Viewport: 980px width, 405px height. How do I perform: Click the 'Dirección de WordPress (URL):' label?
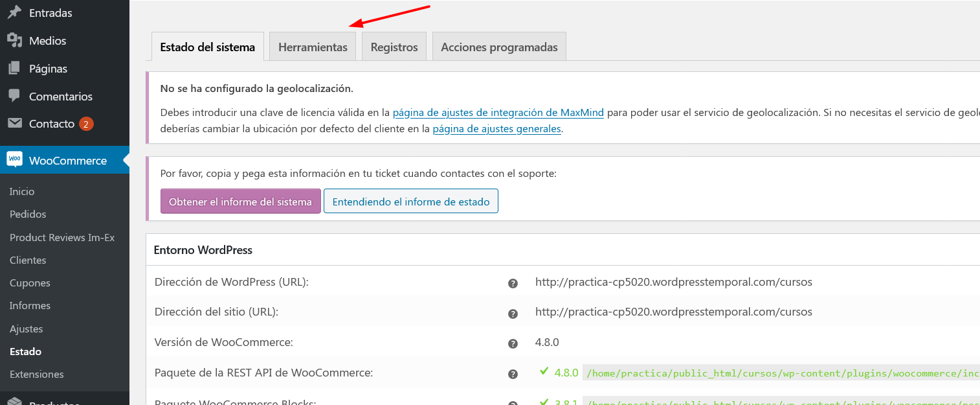pyautogui.click(x=232, y=283)
